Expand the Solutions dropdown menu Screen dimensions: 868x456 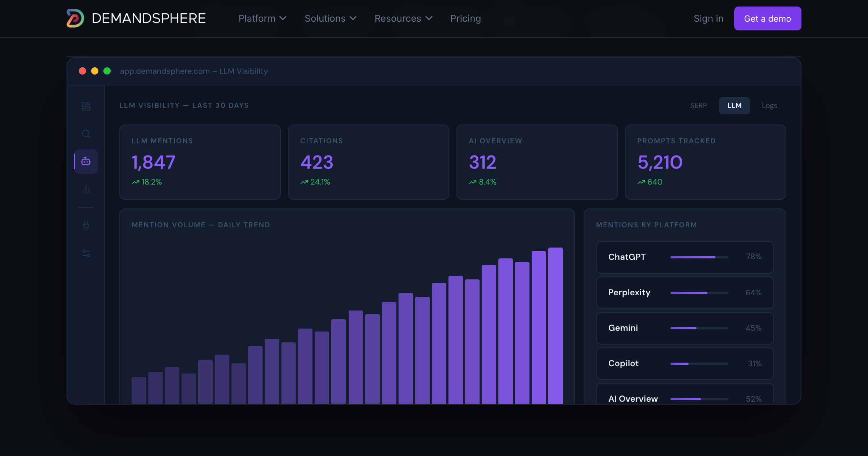[x=331, y=18]
